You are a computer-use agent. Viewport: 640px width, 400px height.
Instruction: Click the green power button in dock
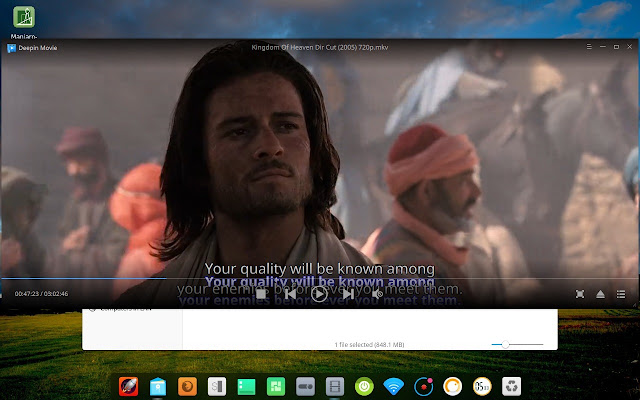click(x=364, y=386)
